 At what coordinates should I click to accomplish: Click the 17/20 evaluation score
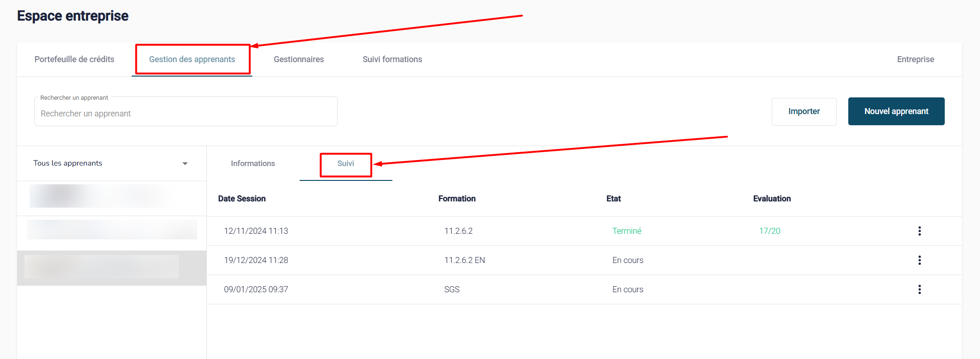point(769,231)
